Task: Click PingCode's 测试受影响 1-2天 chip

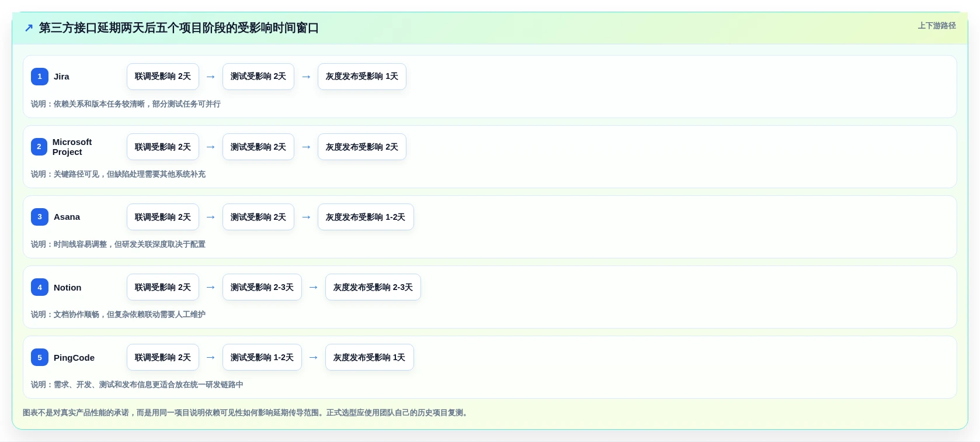Action: [x=262, y=357]
